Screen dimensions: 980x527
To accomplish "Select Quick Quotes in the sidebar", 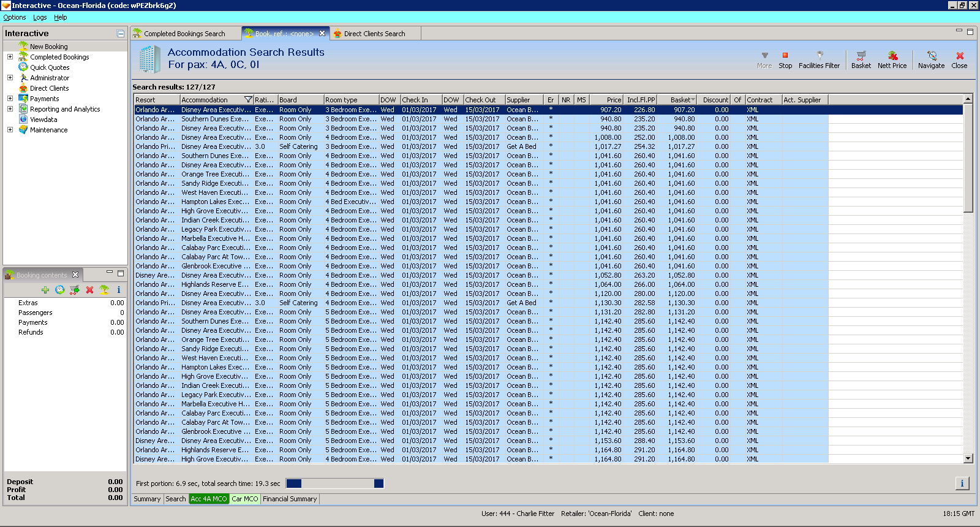I will 50,67.
